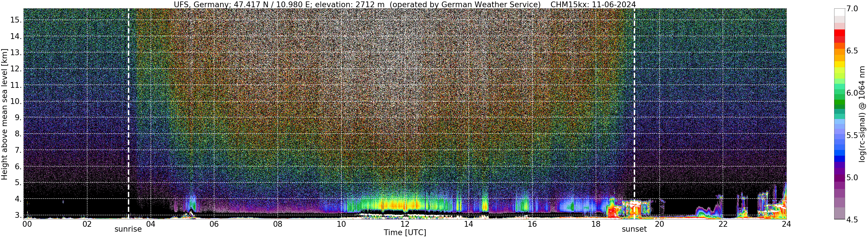
Task: Click the 10. height tick label
Action: (x=16, y=101)
